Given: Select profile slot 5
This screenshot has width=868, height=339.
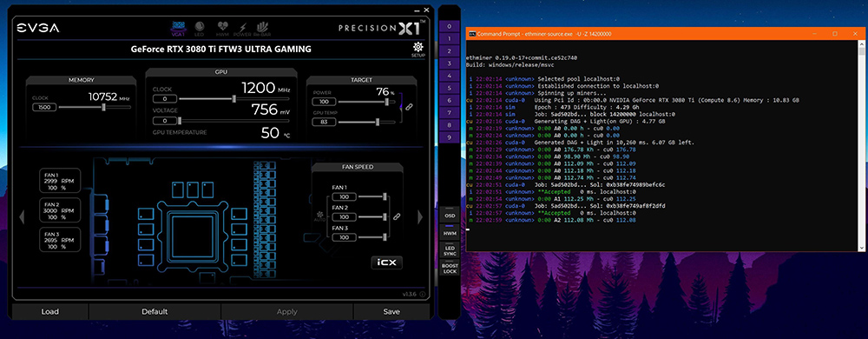Looking at the screenshot, I should pos(450,88).
